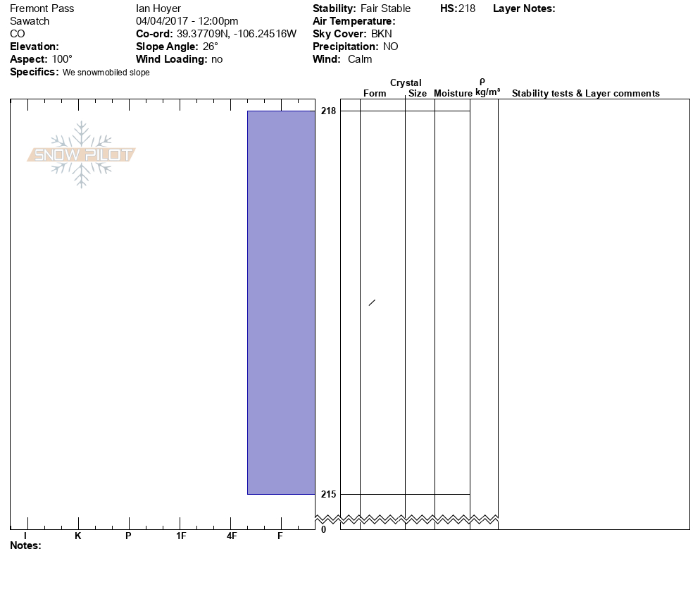Click the Moisture column header
Image resolution: width=700 pixels, height=592 pixels.
coord(453,94)
